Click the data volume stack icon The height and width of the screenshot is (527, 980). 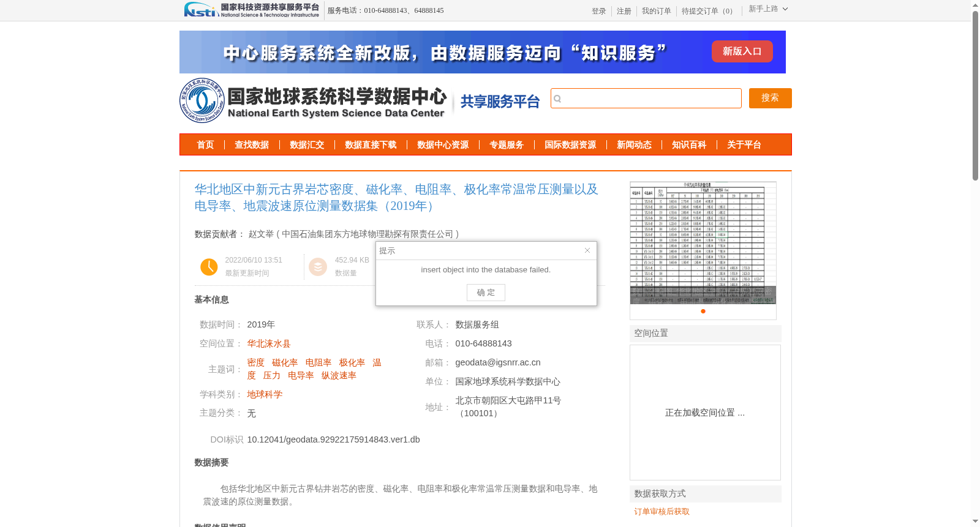point(318,267)
